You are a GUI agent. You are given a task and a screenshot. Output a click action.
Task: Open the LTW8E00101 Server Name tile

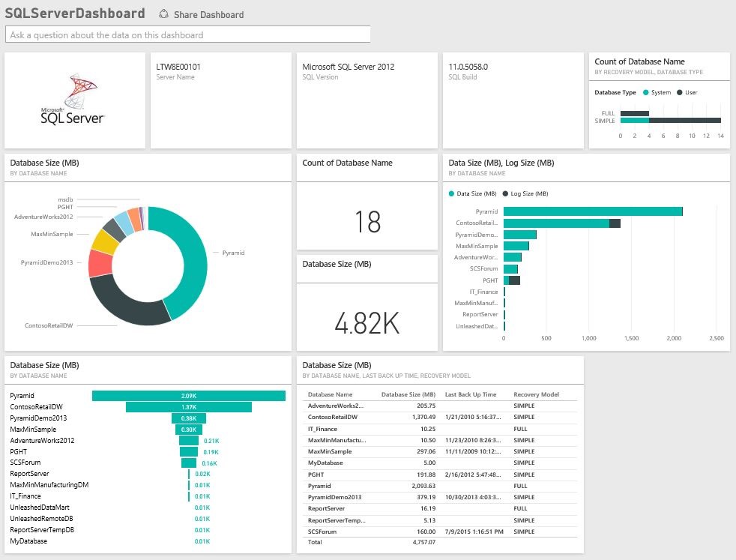click(x=219, y=100)
